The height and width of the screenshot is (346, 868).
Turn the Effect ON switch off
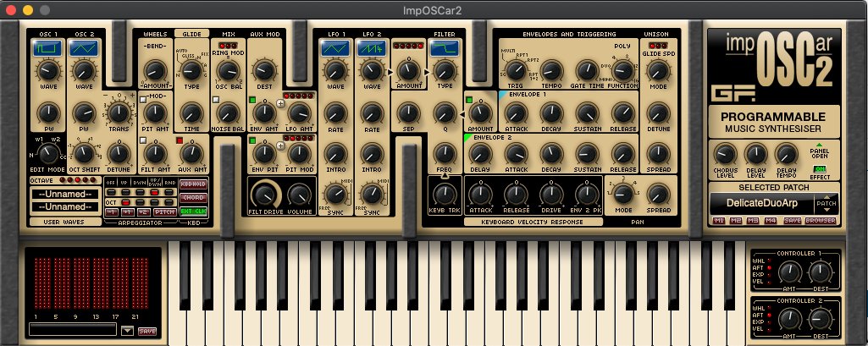(819, 168)
